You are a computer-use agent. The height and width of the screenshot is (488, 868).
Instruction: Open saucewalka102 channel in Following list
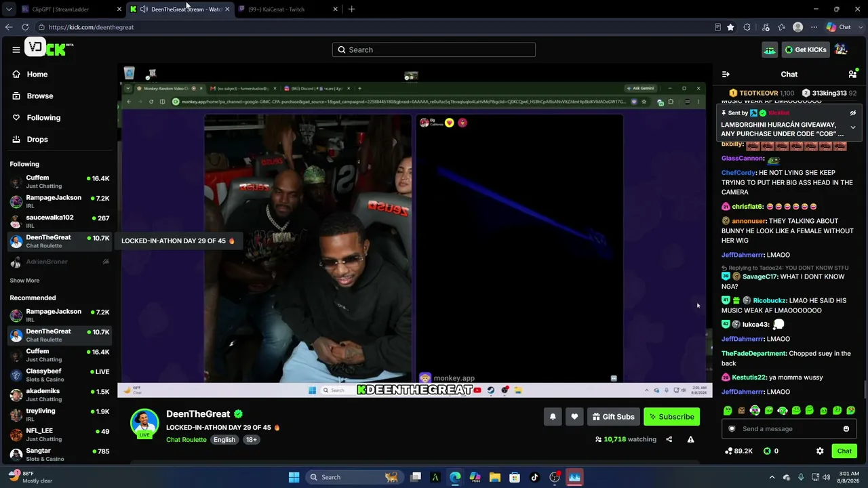click(60, 222)
